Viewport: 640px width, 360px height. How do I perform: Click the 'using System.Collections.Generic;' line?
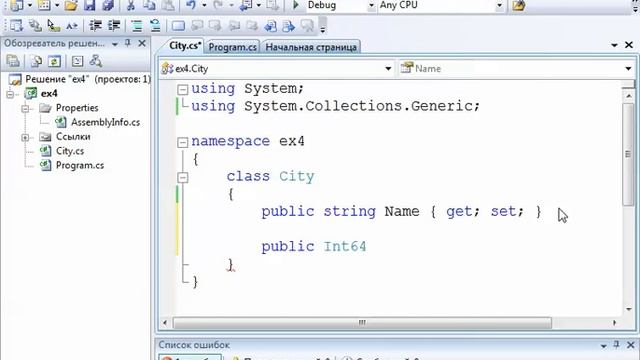pos(336,106)
